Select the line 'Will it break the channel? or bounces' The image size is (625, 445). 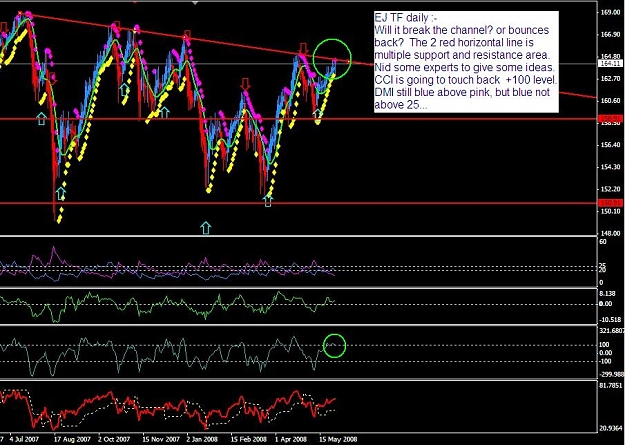(x=462, y=30)
